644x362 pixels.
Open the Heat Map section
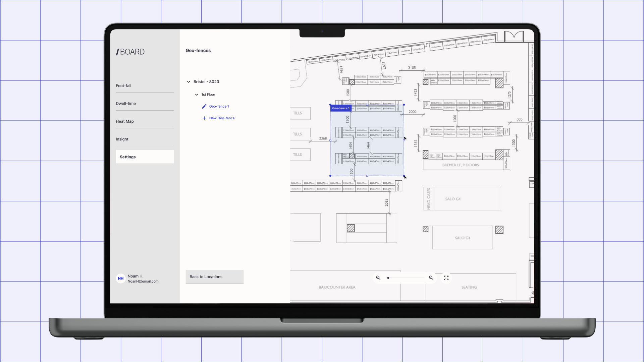tap(145, 121)
